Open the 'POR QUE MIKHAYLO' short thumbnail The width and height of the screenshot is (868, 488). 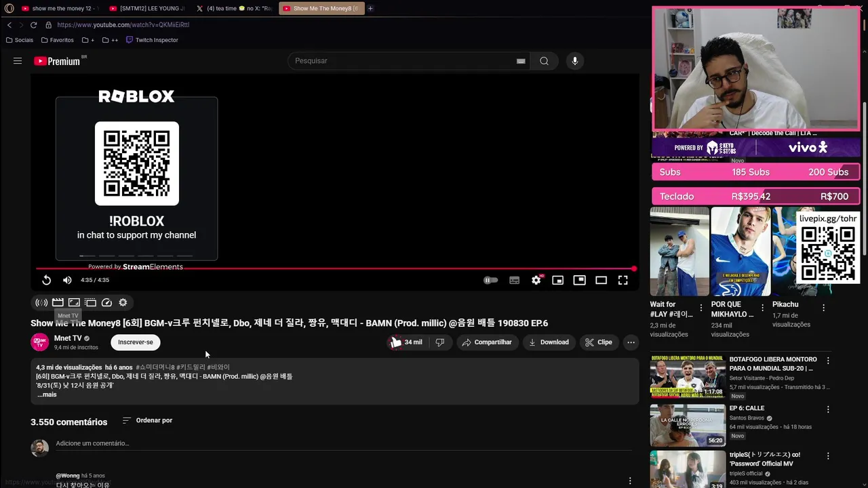pyautogui.click(x=741, y=251)
